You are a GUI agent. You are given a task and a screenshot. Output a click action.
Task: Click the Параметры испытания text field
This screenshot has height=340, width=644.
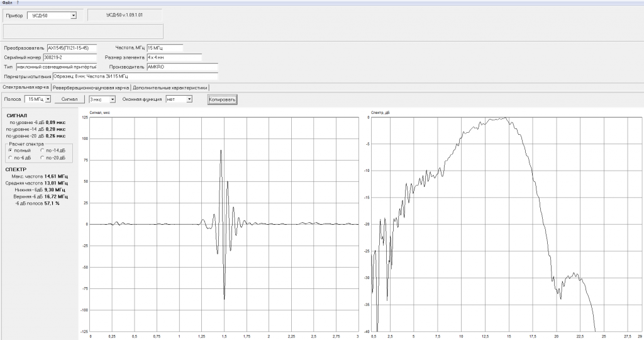pyautogui.click(x=135, y=76)
